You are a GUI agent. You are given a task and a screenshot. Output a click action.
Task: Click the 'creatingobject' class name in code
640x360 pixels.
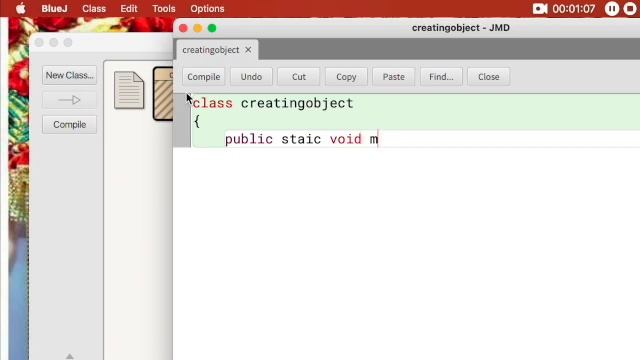297,103
